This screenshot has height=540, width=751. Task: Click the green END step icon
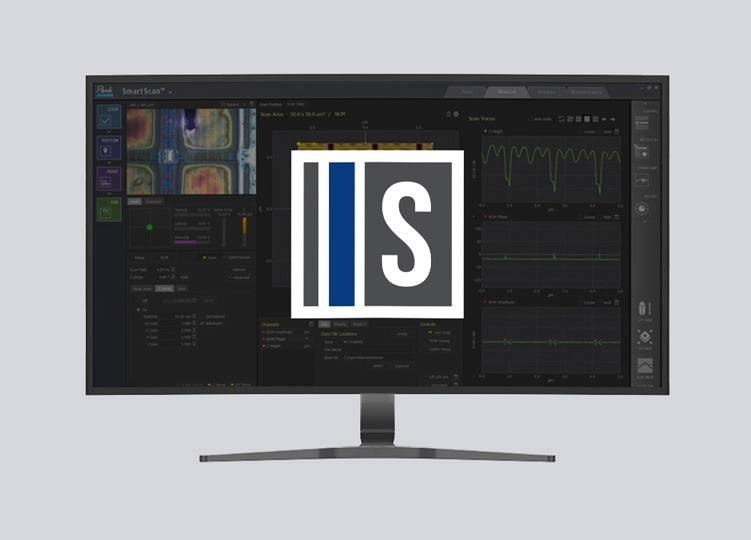(110, 212)
